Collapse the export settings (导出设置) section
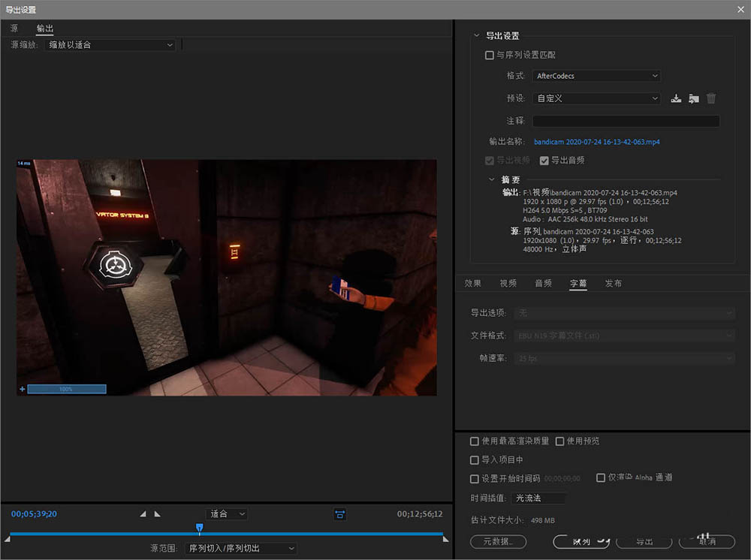The image size is (751, 560). click(x=477, y=35)
